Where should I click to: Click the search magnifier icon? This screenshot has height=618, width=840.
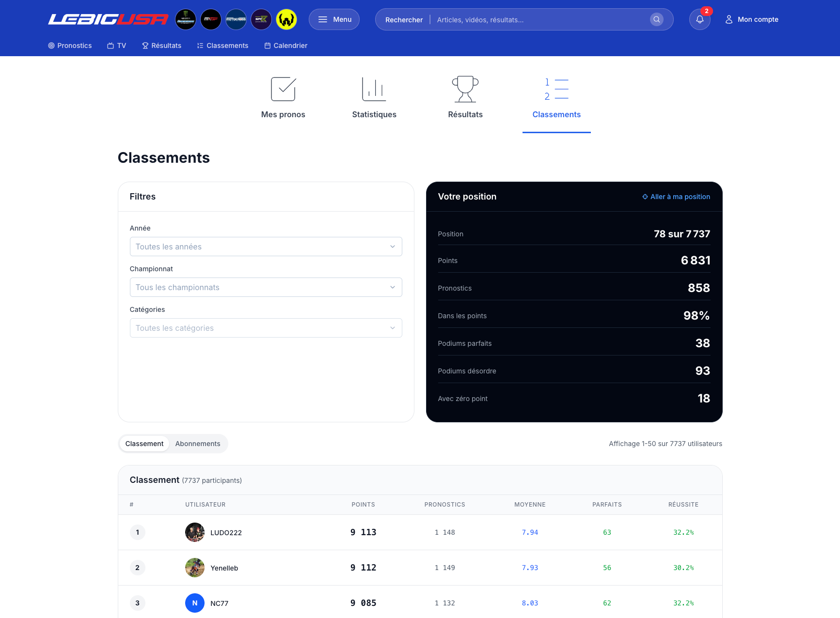coord(657,19)
